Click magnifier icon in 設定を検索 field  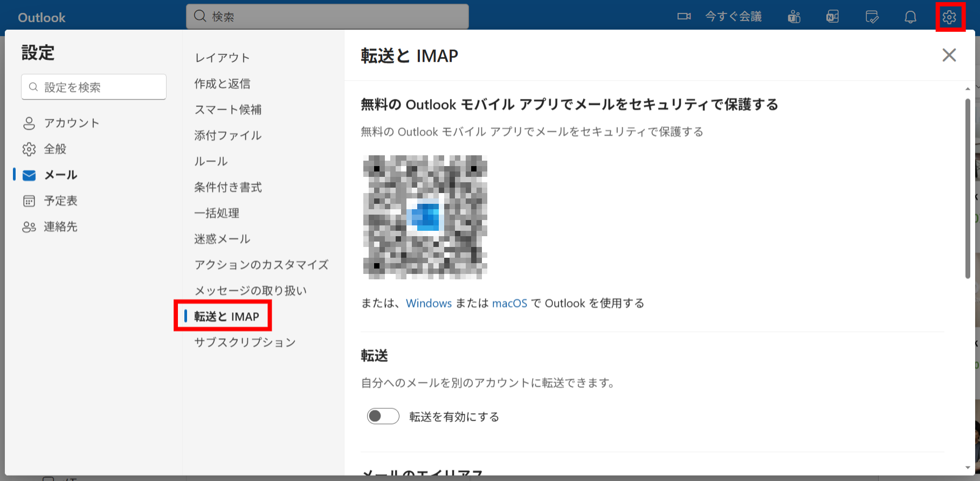click(x=33, y=87)
